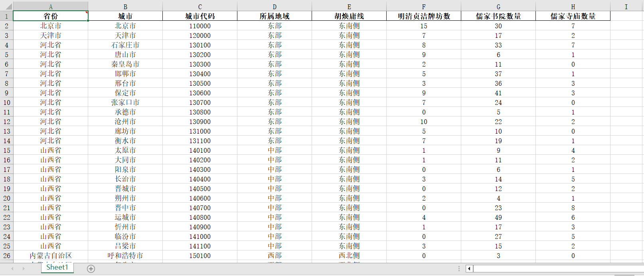Viewport: 644px width, 276px height.
Task: Select row 5 header
Action: coord(7,55)
